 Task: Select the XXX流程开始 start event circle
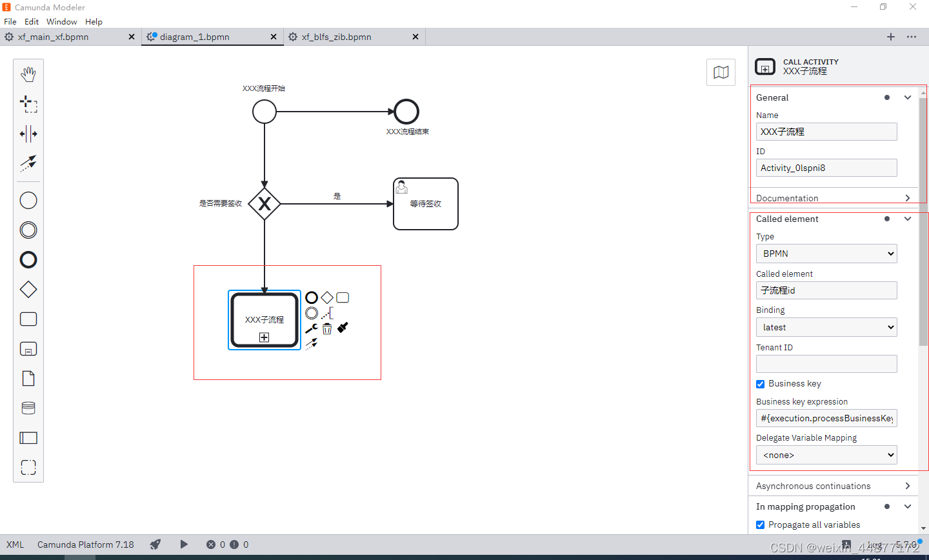pyautogui.click(x=265, y=112)
